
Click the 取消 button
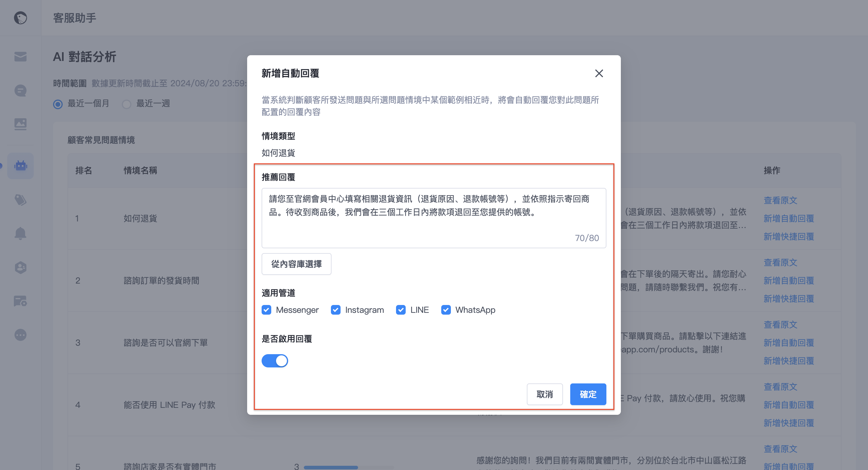(x=545, y=394)
